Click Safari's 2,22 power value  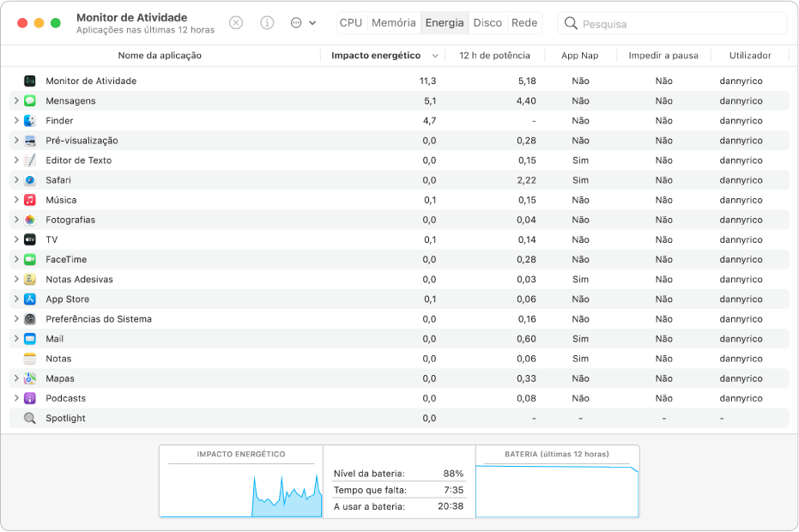[x=526, y=180]
